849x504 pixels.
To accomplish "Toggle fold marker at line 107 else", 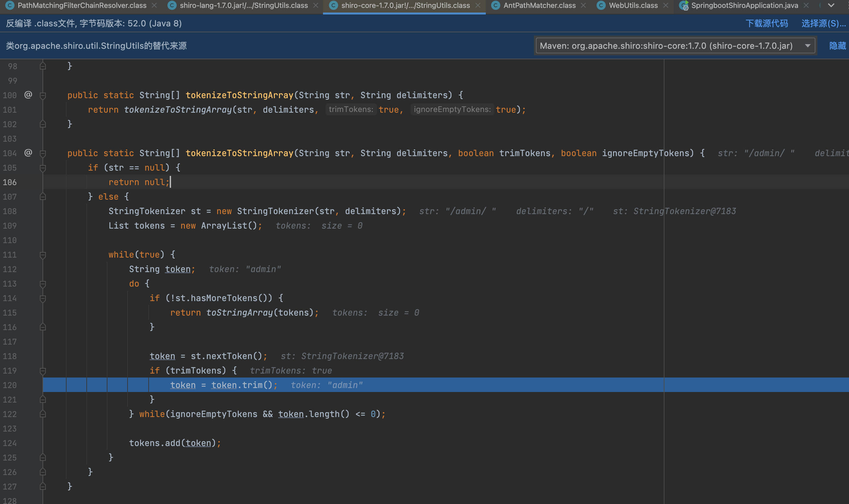I will 43,197.
